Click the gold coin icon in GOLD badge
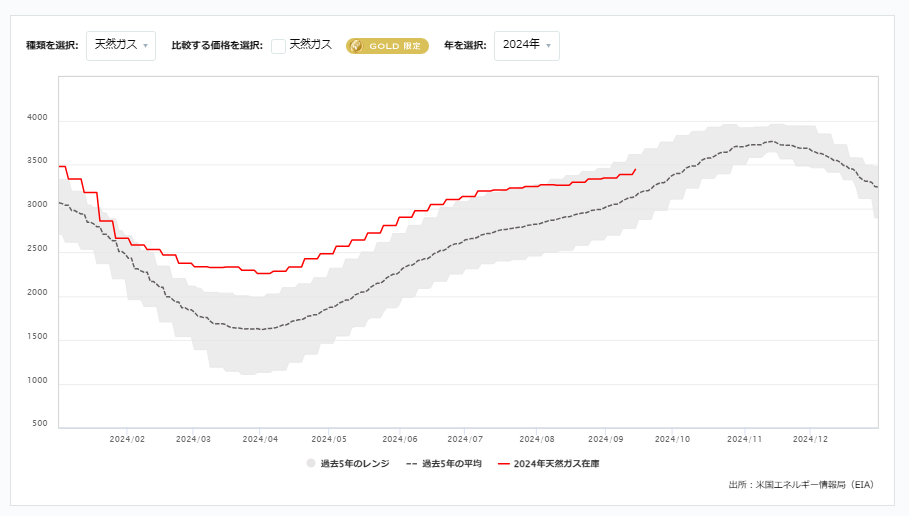 (357, 46)
